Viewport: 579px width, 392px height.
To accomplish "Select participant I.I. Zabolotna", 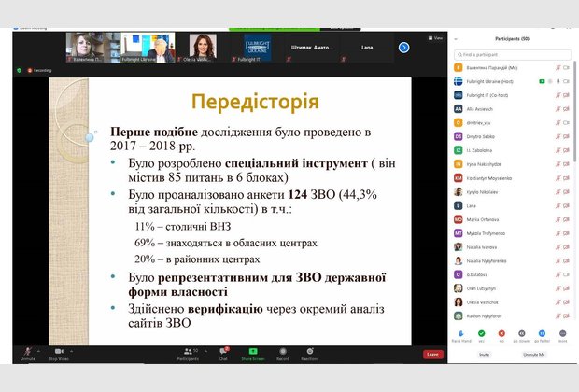I will click(512, 150).
